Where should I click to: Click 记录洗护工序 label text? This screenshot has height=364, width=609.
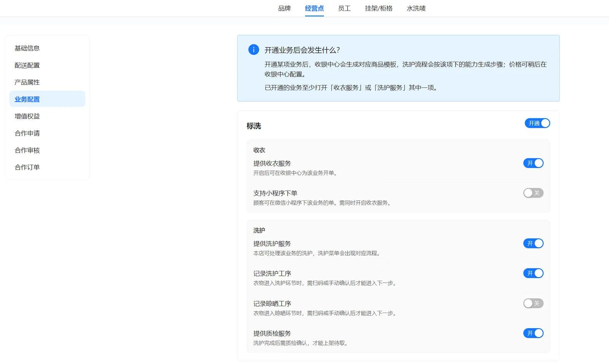point(272,273)
